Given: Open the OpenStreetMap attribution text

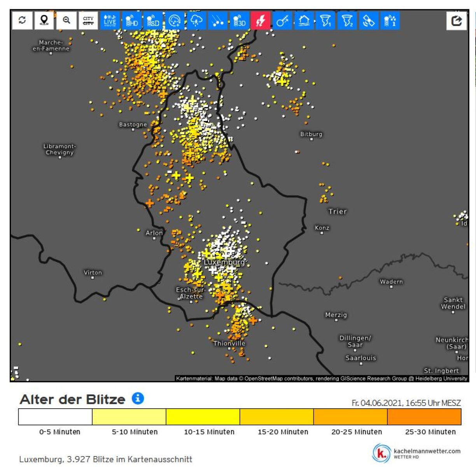Looking at the screenshot, I should pyautogui.click(x=321, y=378).
